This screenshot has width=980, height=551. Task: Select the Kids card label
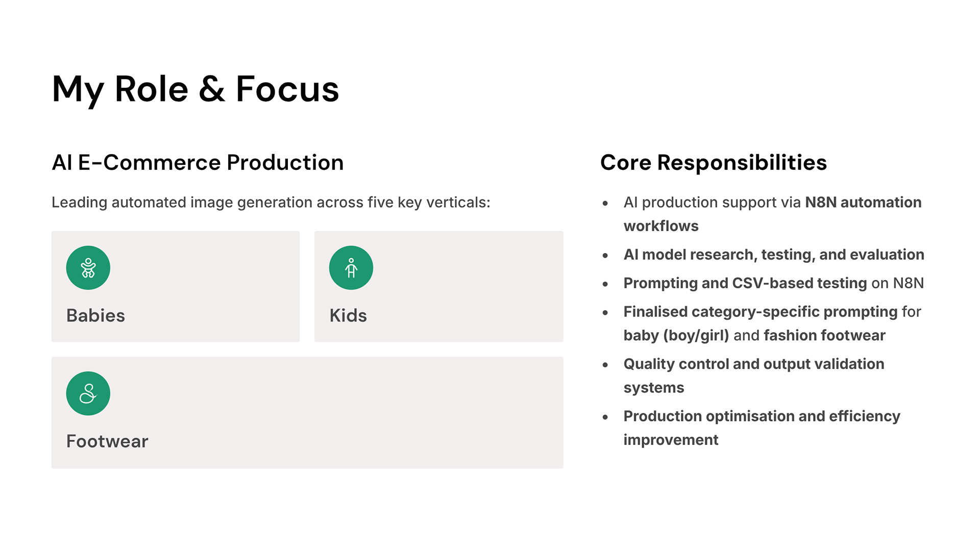click(348, 315)
